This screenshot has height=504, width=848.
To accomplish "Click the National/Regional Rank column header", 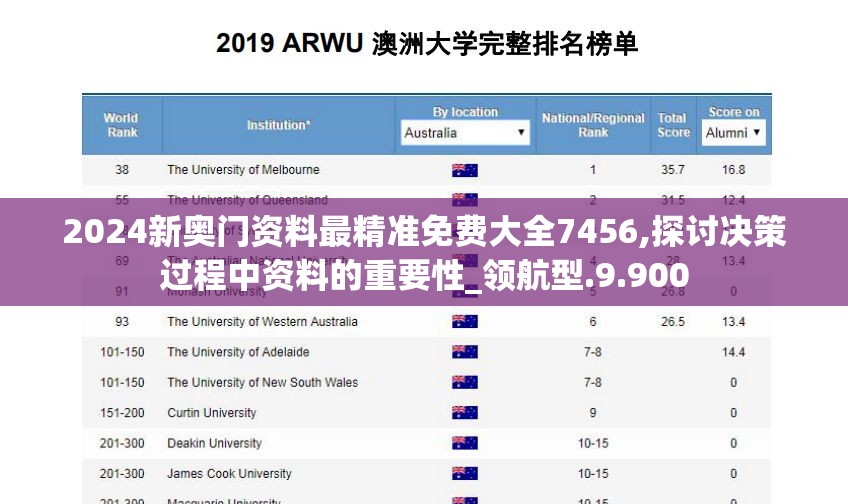I will coord(593,125).
